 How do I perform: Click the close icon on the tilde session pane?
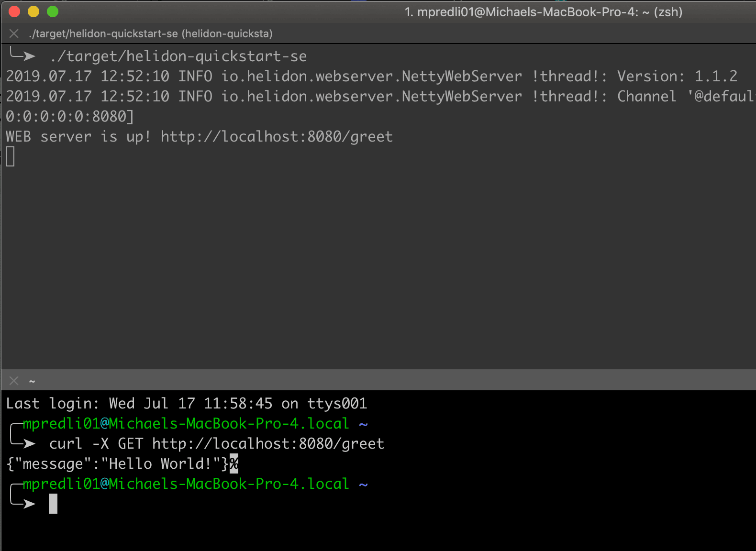tap(14, 380)
